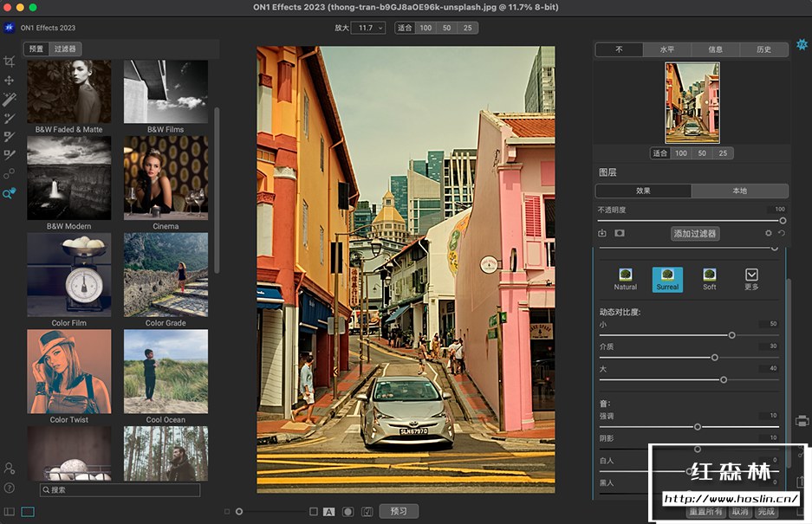Select the Natural style preset
812x524 pixels.
point(625,279)
